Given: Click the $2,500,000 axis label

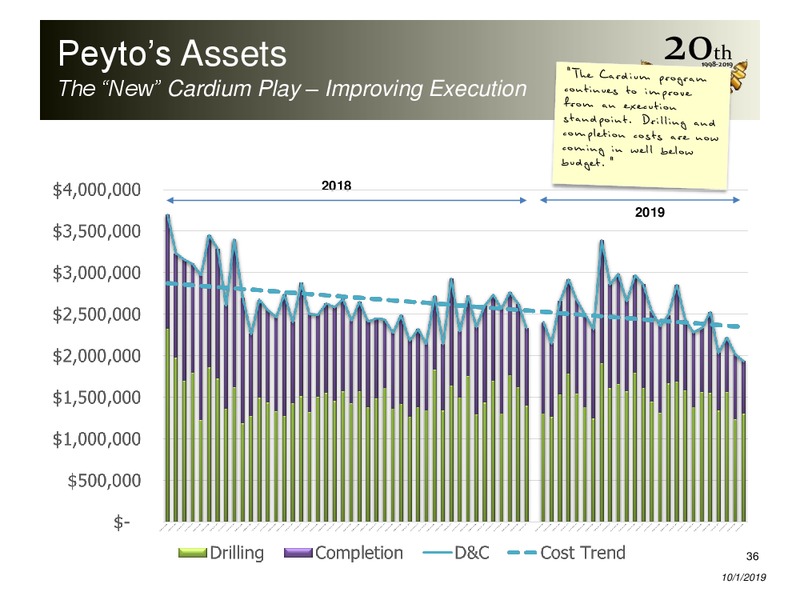Looking at the screenshot, I should [x=96, y=314].
